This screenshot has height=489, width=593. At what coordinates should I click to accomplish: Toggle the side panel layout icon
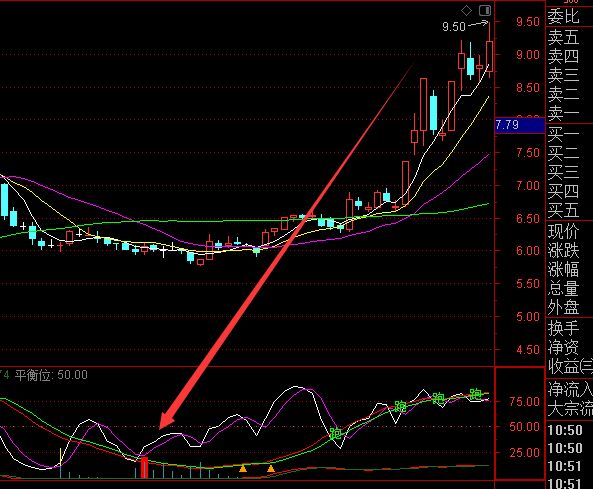pos(485,11)
